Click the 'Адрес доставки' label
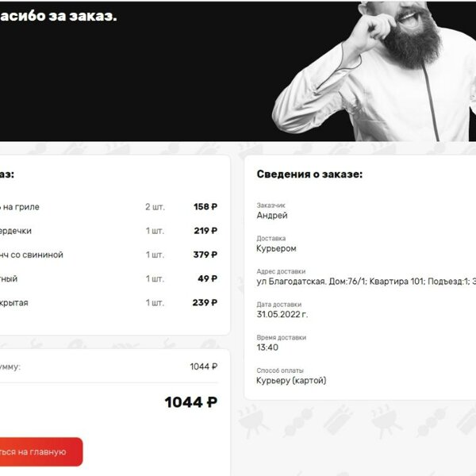The height and width of the screenshot is (476, 476). coord(281,271)
